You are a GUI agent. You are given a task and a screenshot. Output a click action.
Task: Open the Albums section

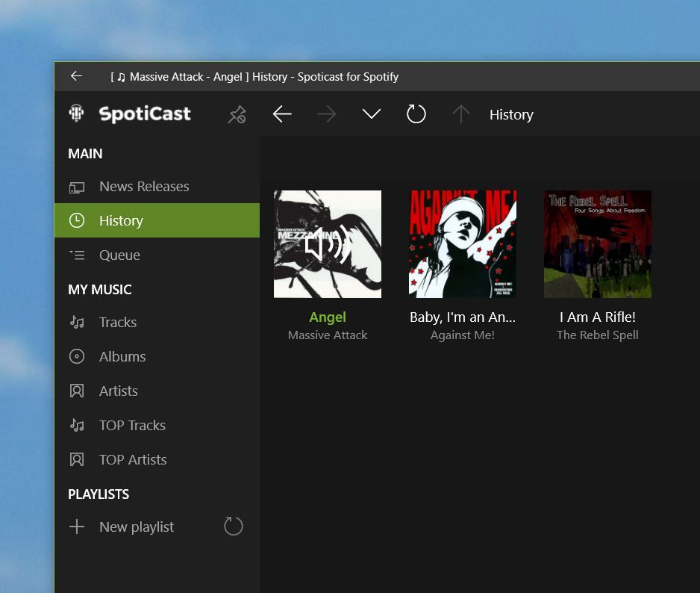click(x=157, y=356)
